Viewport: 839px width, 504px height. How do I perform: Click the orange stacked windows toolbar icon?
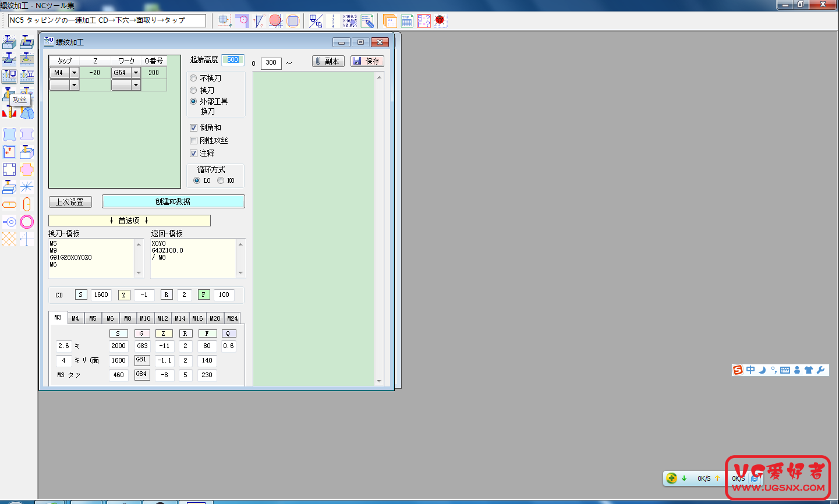(x=390, y=21)
